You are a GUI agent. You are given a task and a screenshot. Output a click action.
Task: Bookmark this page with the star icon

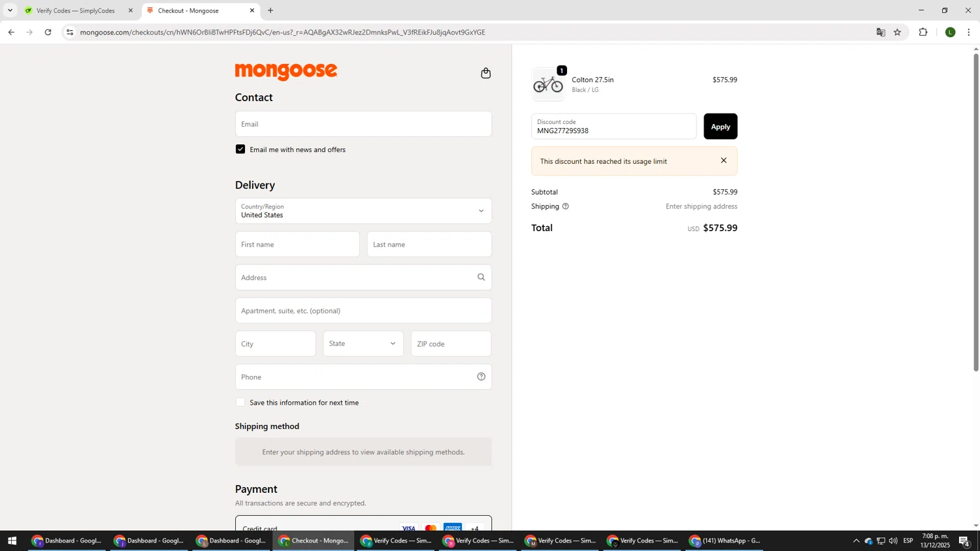pos(898,32)
